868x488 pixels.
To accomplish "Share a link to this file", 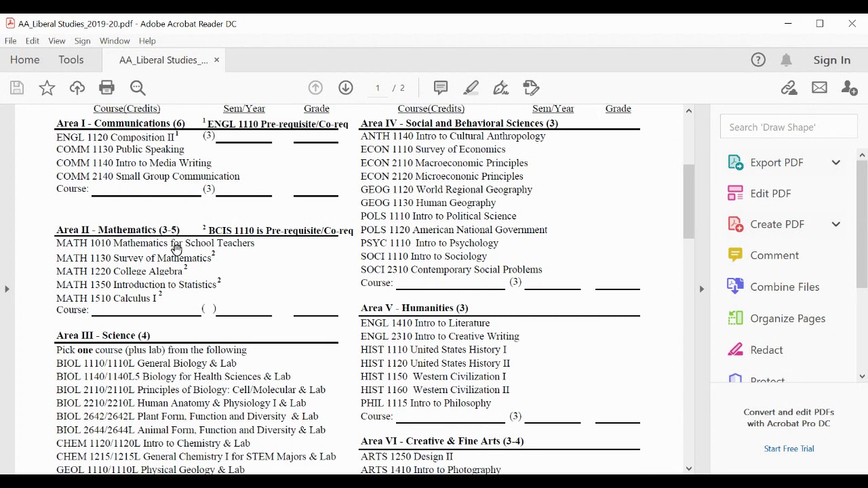I will [x=789, y=88].
